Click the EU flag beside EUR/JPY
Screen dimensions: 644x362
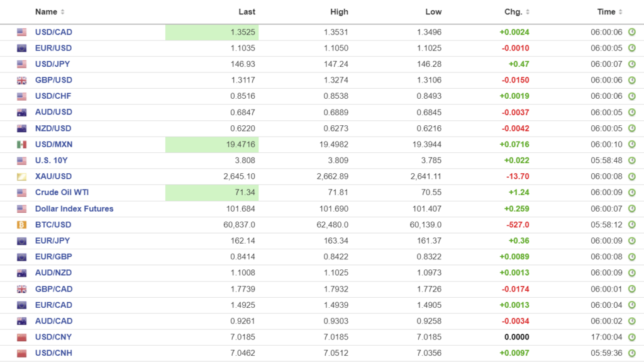(22, 241)
